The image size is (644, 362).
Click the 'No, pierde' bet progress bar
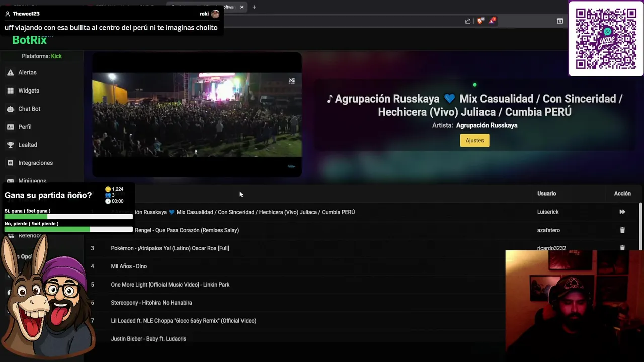click(68, 229)
